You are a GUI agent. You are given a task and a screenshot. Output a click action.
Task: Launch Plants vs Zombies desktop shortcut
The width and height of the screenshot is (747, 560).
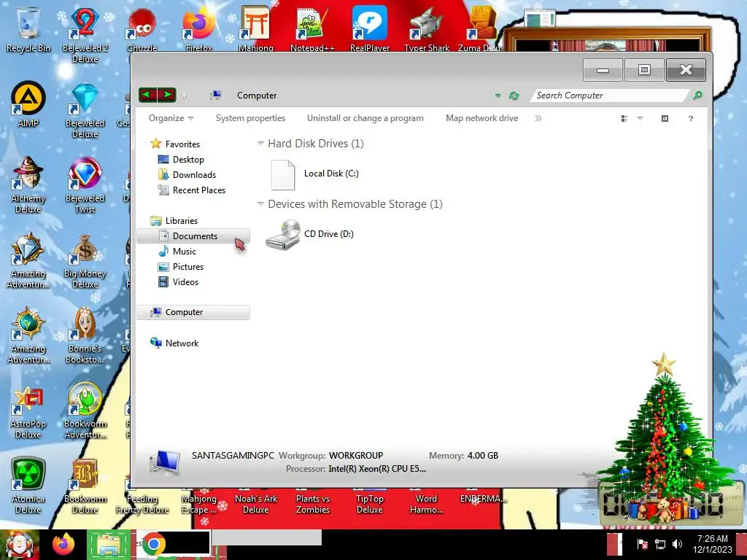[x=312, y=504]
